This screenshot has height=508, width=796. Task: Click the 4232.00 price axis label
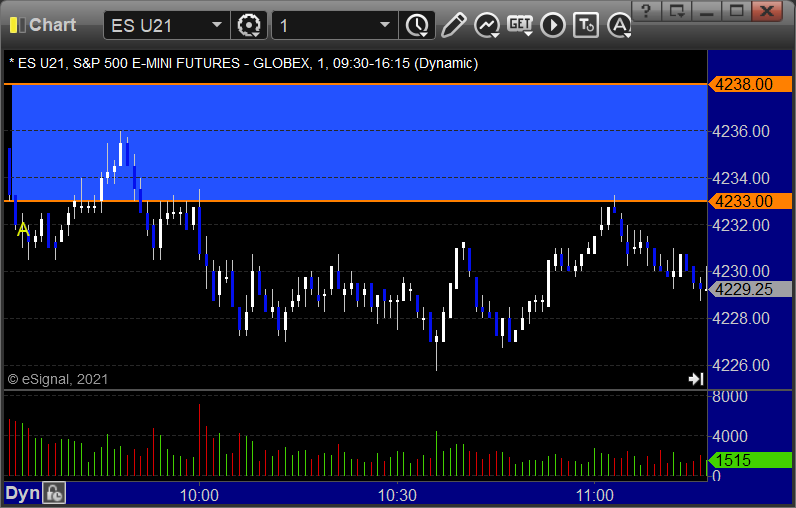click(x=741, y=225)
